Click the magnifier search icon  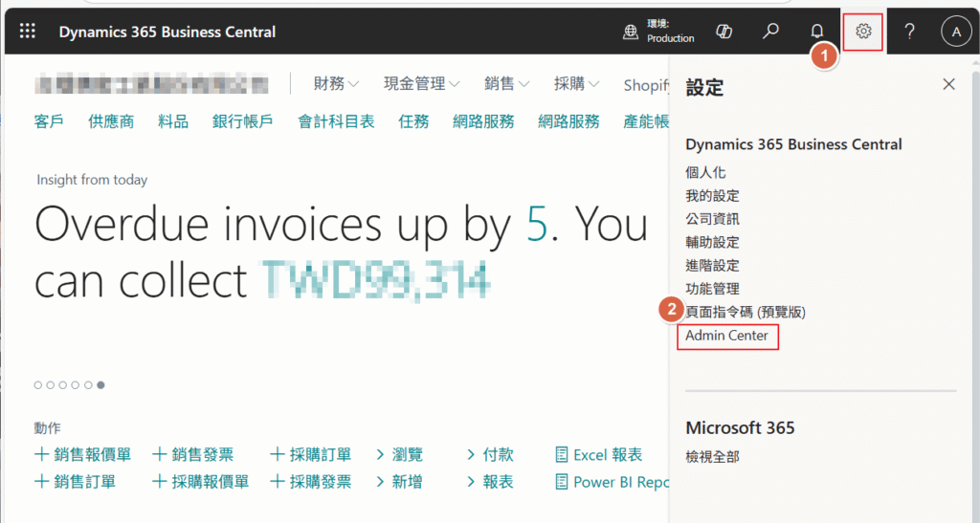pos(770,32)
